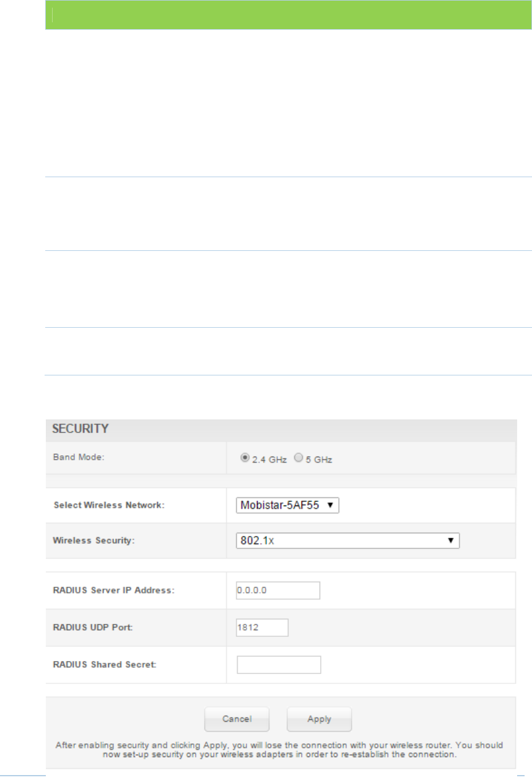The height and width of the screenshot is (780, 532).
Task: Click the RADIUS Server IP Address label
Action: [115, 590]
